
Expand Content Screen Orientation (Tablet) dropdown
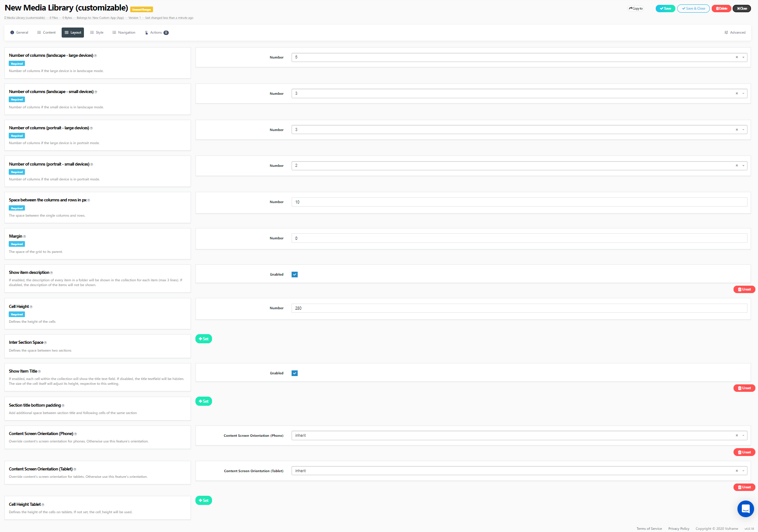click(743, 471)
